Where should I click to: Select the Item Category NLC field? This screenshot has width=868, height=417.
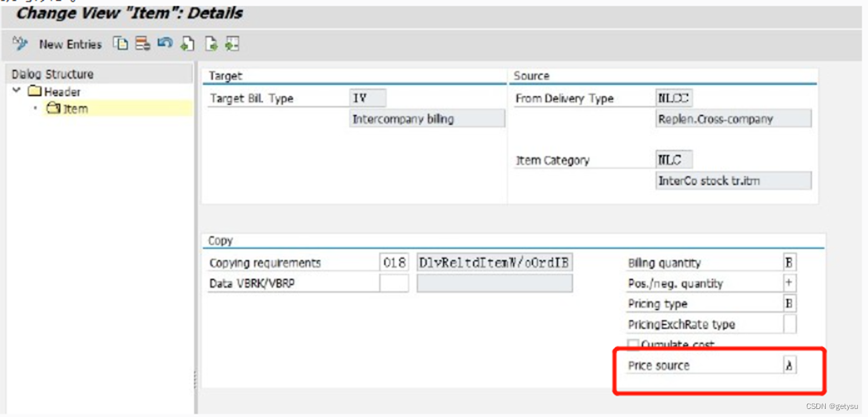tap(673, 159)
